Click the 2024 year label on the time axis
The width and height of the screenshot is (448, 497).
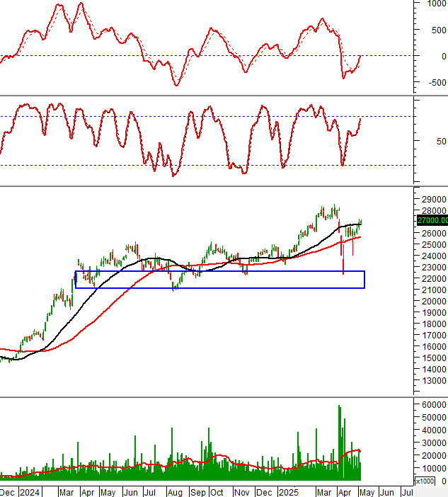[x=30, y=492]
